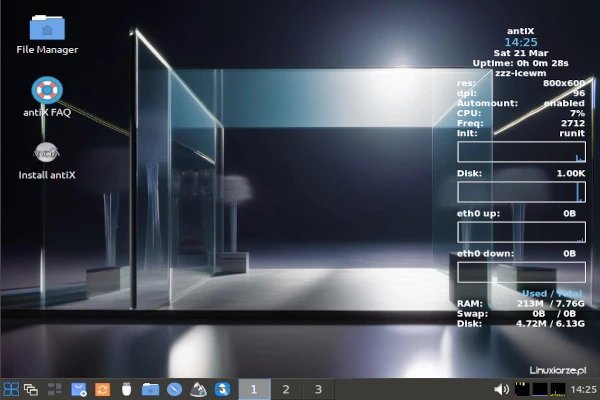Switch to workspace 3
The height and width of the screenshot is (400, 600).
pos(318,389)
